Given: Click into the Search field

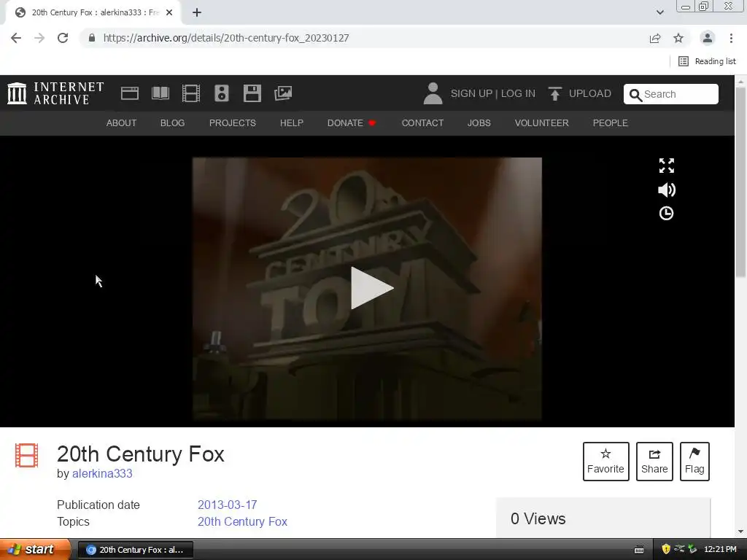Looking at the screenshot, I should (x=671, y=94).
